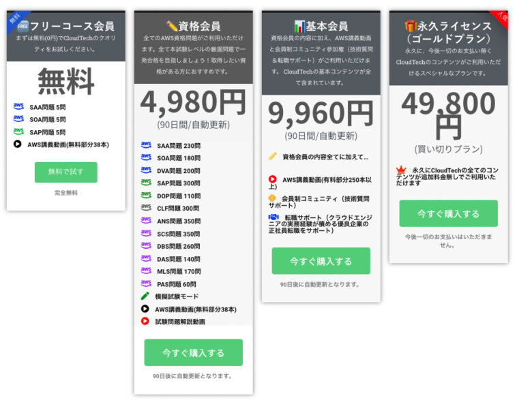The width and height of the screenshot is (532, 400).
Task: Click play icon beside AWS講義動画 in free plan
Action: [17, 144]
